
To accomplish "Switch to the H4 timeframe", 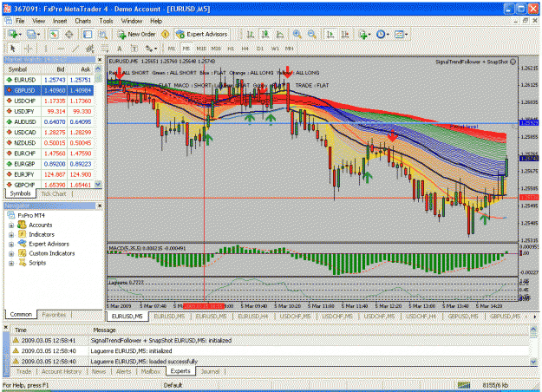I will tap(245, 49).
